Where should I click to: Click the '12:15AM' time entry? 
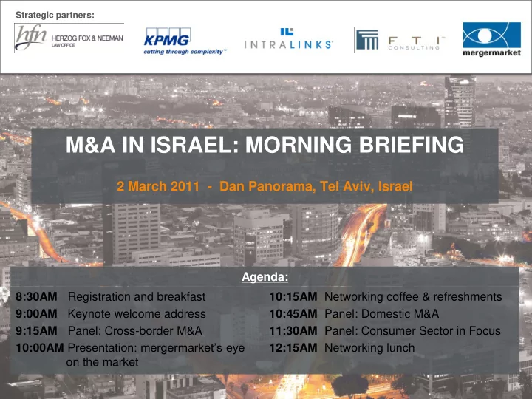coord(293,347)
